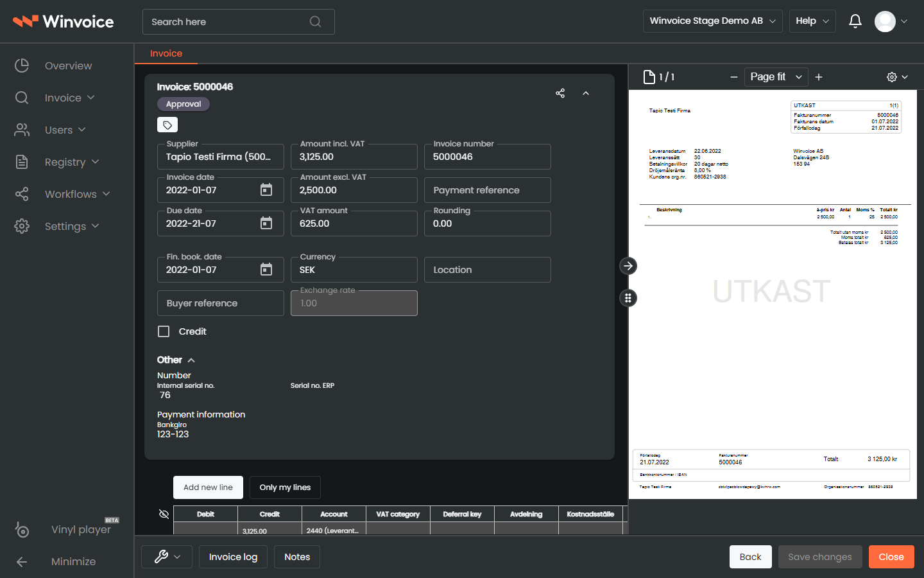Select the Invoice tab
Screen dimensions: 924x578
tap(166, 53)
